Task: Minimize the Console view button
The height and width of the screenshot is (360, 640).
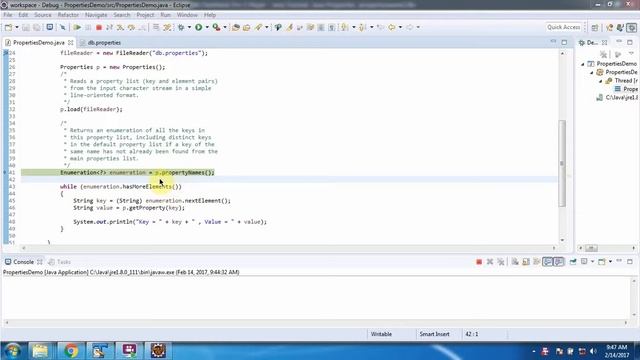Action: point(619,261)
